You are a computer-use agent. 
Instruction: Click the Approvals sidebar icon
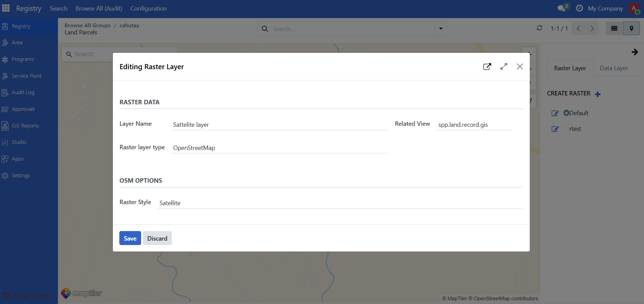pyautogui.click(x=5, y=109)
